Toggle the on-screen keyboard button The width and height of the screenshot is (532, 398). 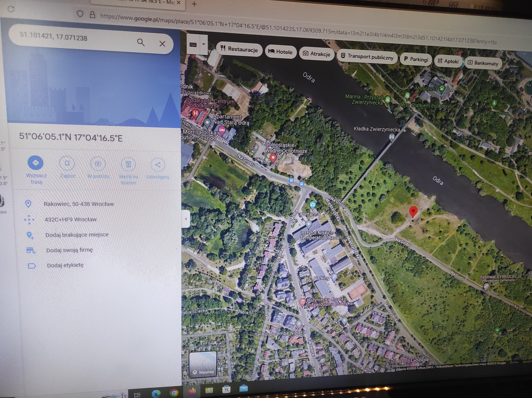point(193,45)
